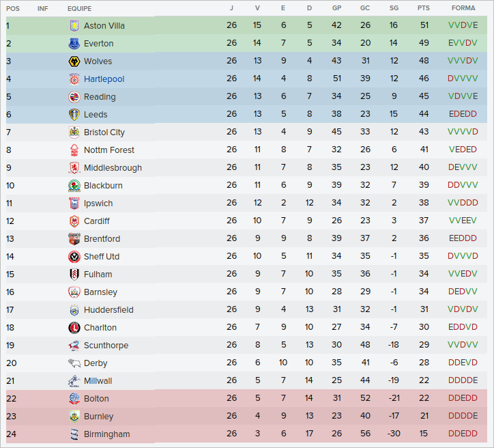Click the Blackburn club crest

74,186
